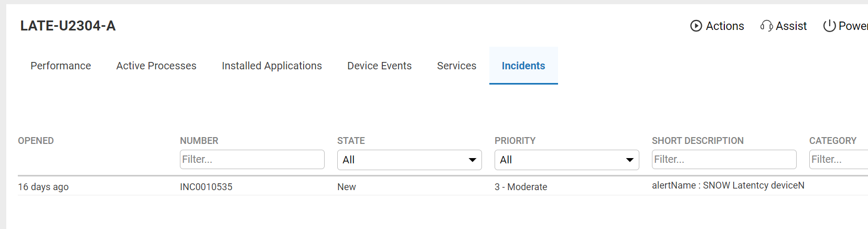The width and height of the screenshot is (868, 229).
Task: Click the Actions play-circle icon
Action: (x=696, y=26)
